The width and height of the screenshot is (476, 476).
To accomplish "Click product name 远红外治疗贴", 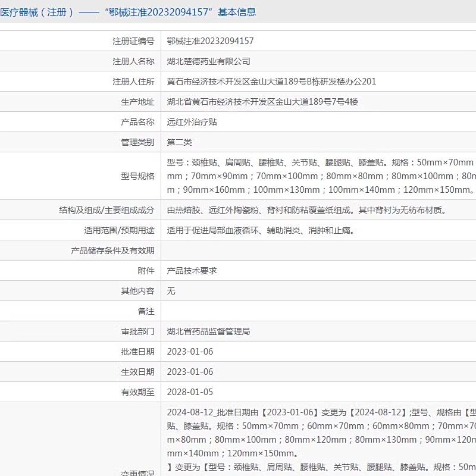I will (192, 122).
